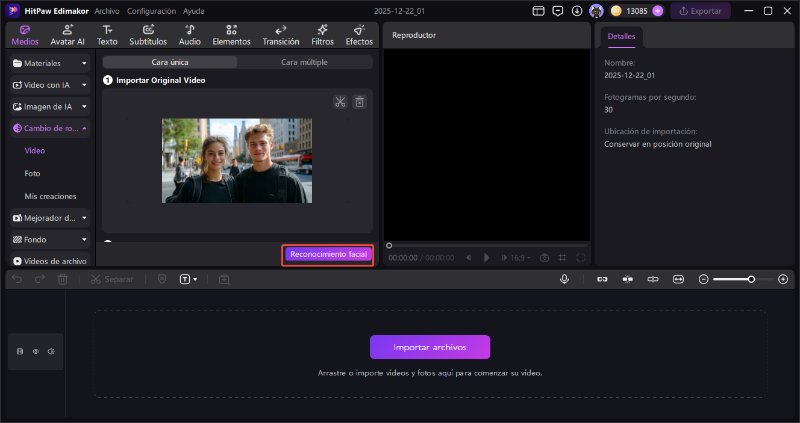
Task: Click the fit timeline to window icon
Action: point(678,279)
